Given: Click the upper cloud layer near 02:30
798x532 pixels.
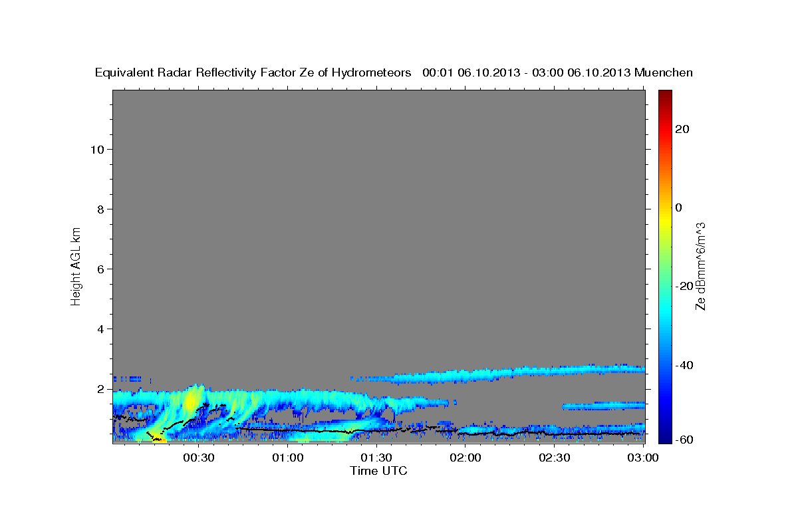Looking at the screenshot, I should [555, 372].
